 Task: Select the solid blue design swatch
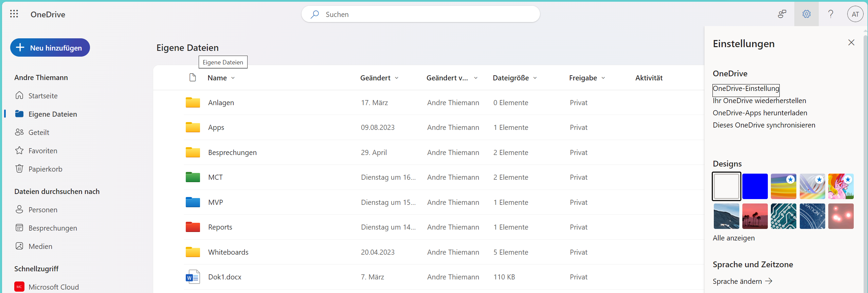click(x=755, y=186)
